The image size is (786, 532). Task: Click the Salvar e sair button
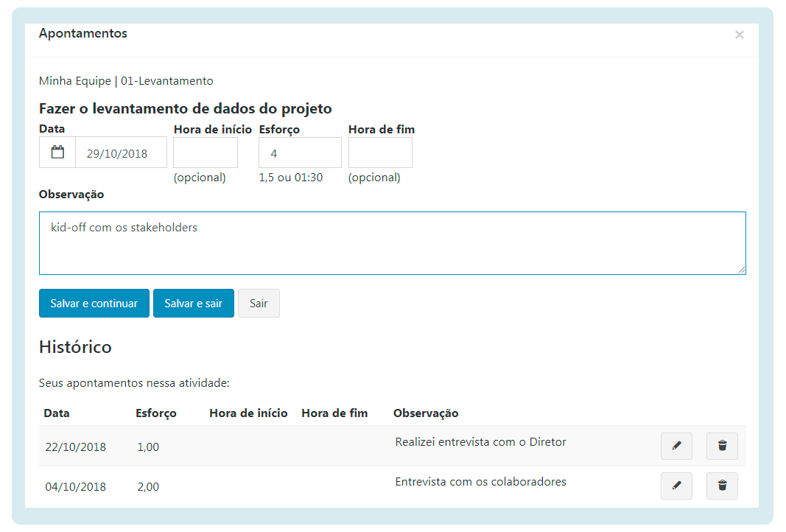coord(194,303)
